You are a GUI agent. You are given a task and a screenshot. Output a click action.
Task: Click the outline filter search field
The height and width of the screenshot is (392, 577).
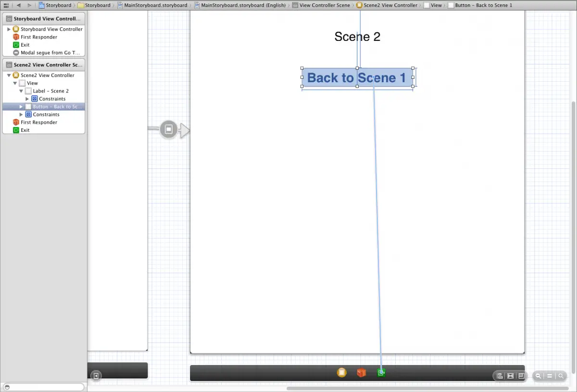[x=44, y=387]
